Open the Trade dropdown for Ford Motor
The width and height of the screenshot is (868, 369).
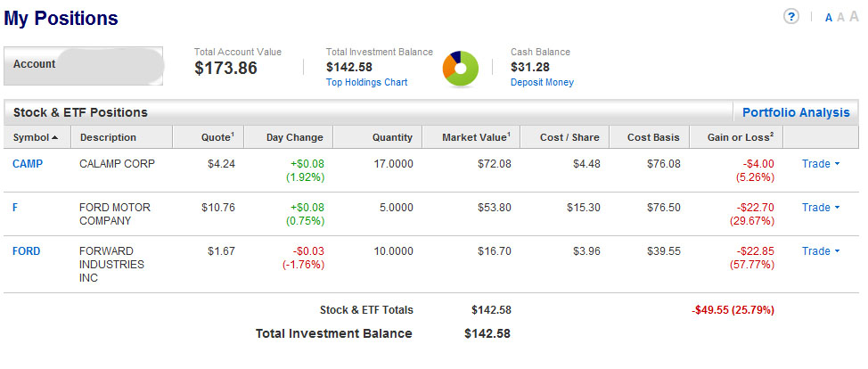(820, 208)
